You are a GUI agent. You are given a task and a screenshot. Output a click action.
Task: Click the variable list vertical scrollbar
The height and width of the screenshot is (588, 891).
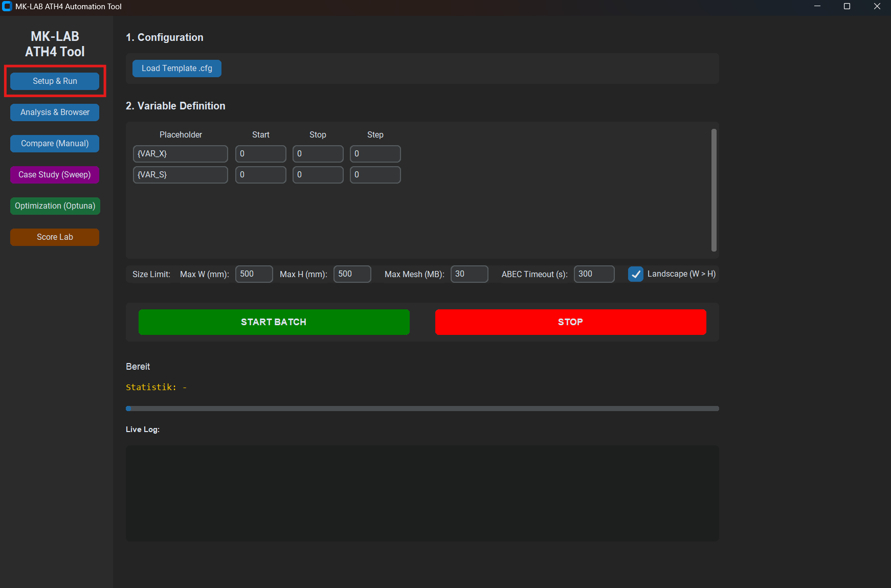(714, 190)
